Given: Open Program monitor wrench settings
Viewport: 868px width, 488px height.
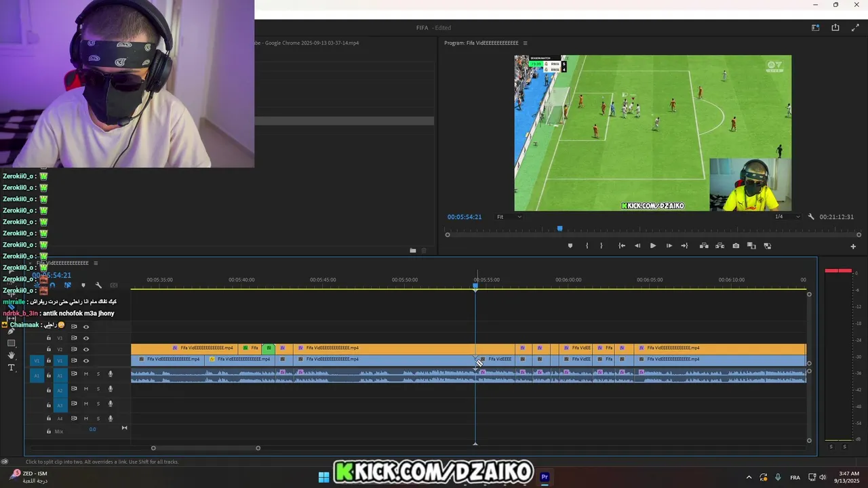Looking at the screenshot, I should (811, 217).
